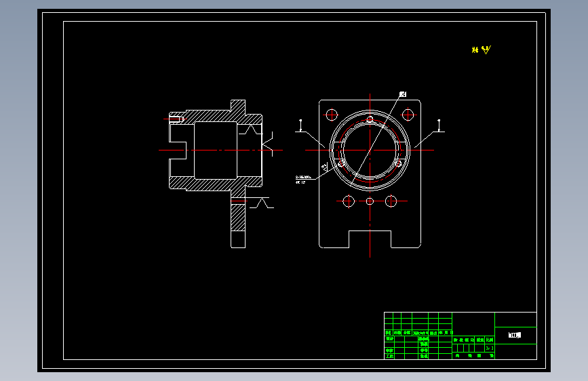Select the thread callout note text
The height and width of the screenshot is (381, 588).
[x=303, y=180]
